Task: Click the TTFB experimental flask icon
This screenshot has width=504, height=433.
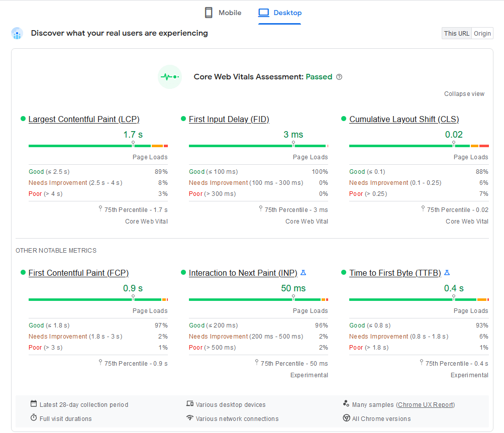Action: [x=447, y=273]
